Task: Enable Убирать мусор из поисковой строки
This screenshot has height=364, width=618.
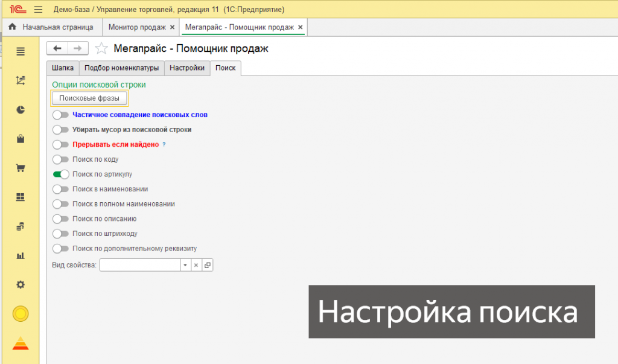Action: point(61,130)
